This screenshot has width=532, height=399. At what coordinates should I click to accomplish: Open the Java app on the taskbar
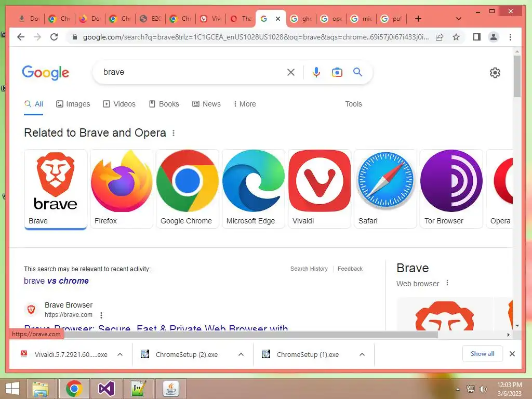171,389
